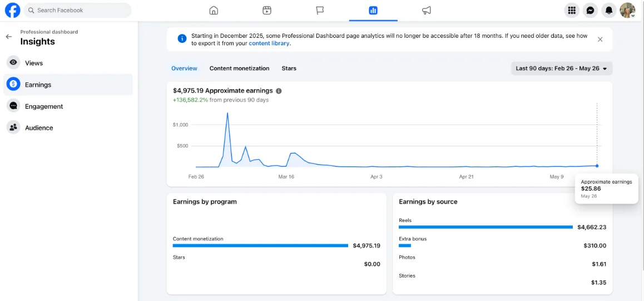This screenshot has height=301, width=644.
Task: Go back using the left arrow beside Insights
Action: [x=9, y=37]
